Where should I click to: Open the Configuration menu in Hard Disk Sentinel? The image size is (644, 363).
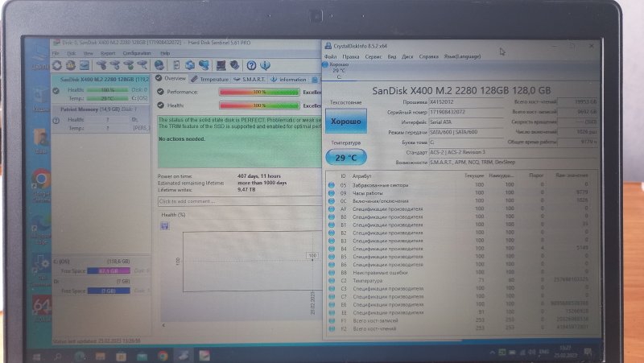136,53
